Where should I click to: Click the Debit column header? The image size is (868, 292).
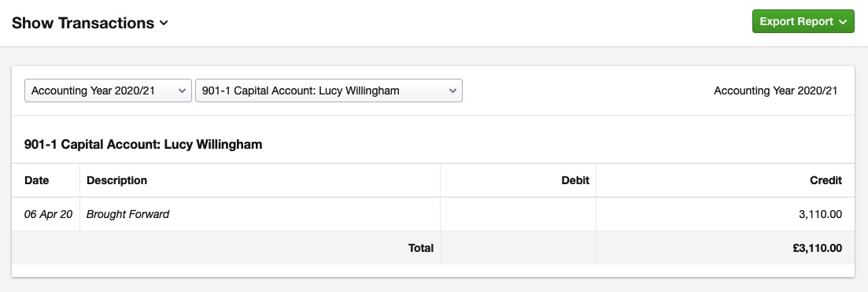[x=575, y=180]
